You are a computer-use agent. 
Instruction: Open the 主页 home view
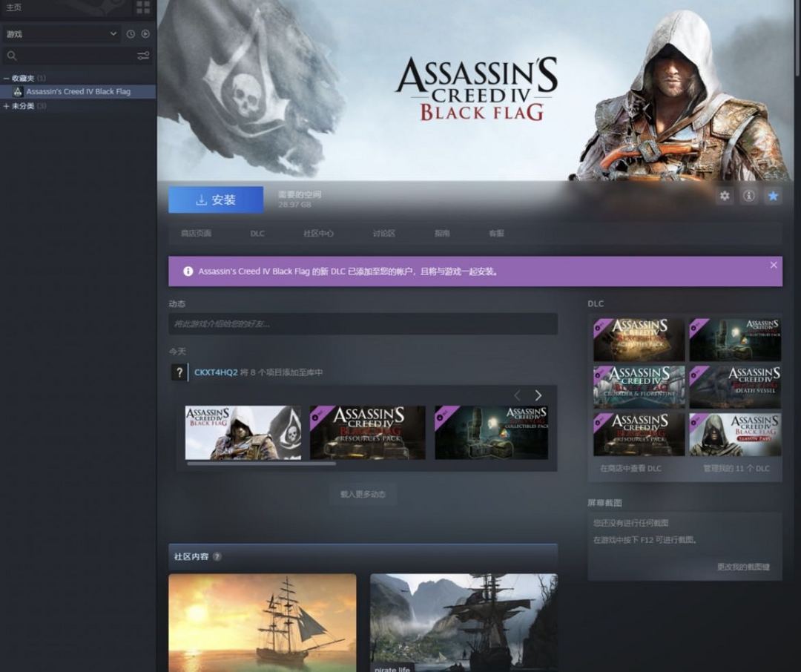pyautogui.click(x=14, y=7)
